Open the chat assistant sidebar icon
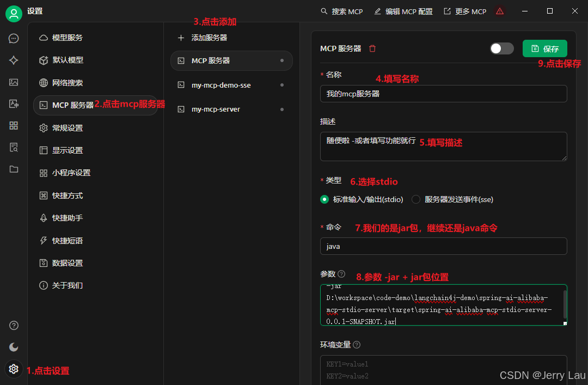588x385 pixels. pyautogui.click(x=14, y=38)
